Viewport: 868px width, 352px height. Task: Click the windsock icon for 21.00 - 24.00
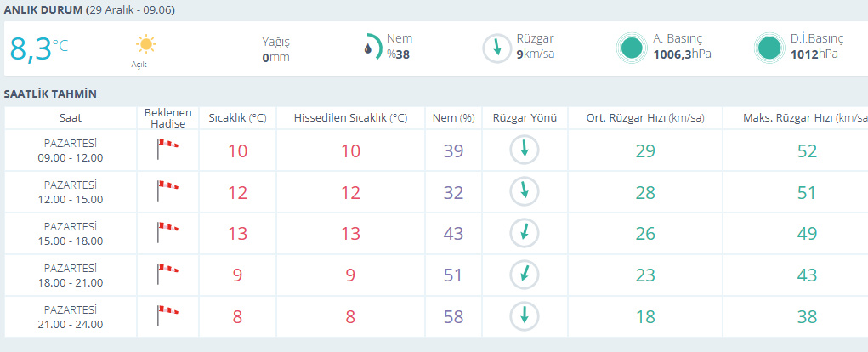coord(167,315)
